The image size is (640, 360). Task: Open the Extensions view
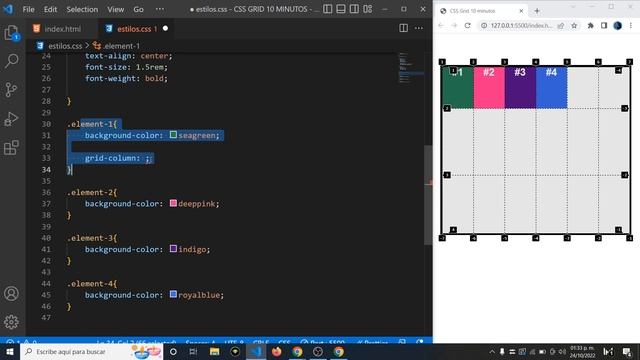[x=11, y=147]
